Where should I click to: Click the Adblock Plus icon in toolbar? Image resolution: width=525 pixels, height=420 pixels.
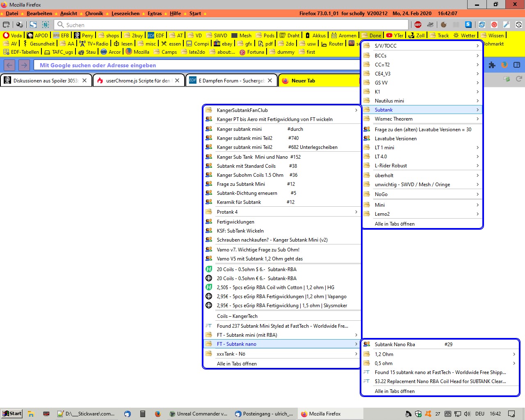tap(418, 25)
